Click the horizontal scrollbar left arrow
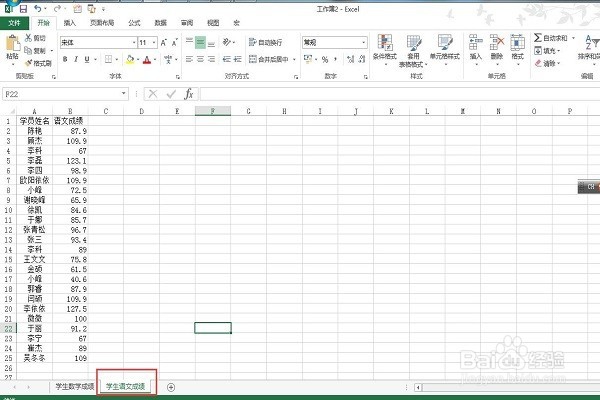600x400 pixels. click(418, 388)
